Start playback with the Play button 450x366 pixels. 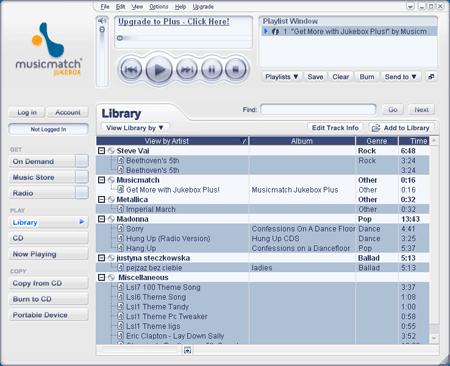tap(159, 70)
